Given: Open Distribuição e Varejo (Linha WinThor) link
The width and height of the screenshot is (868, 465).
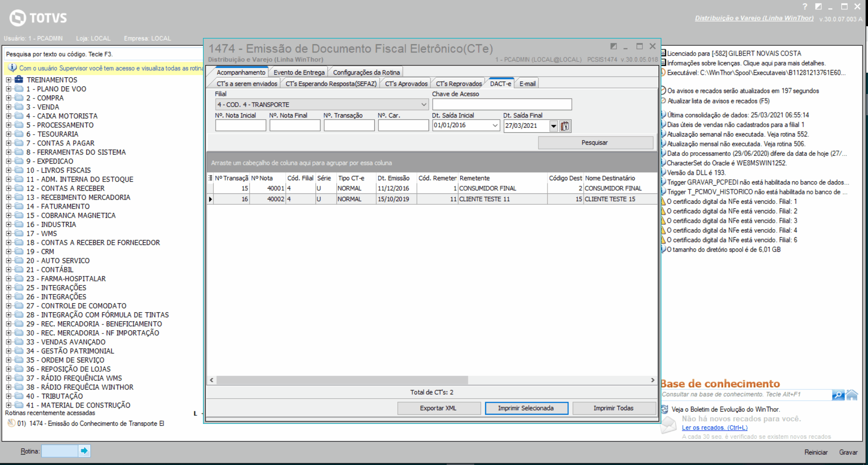Looking at the screenshot, I should click(x=754, y=18).
